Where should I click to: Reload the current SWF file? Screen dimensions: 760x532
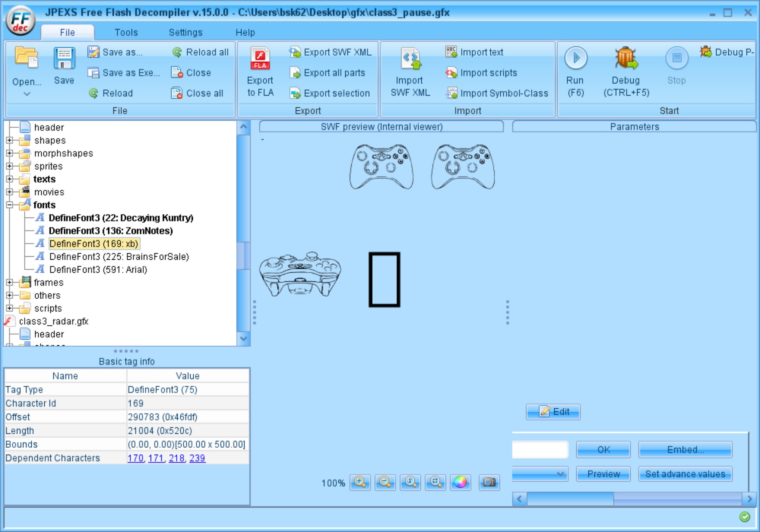(110, 93)
